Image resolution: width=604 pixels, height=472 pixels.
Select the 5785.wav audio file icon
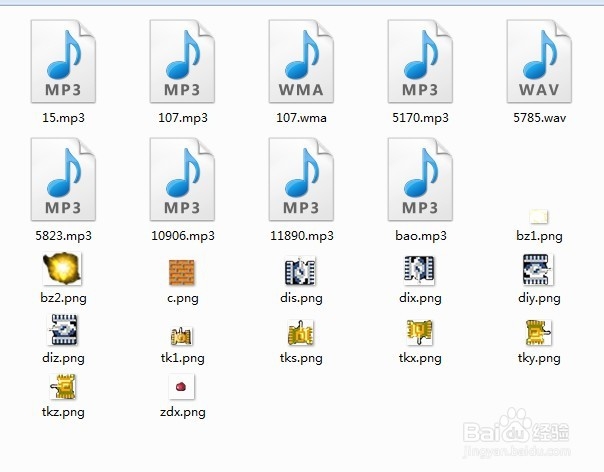[x=539, y=62]
